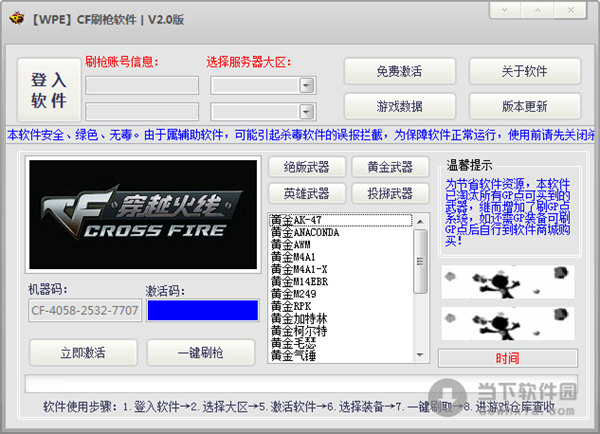Click the 机器码 machine code field
This screenshot has height=434, width=600.
(x=85, y=310)
